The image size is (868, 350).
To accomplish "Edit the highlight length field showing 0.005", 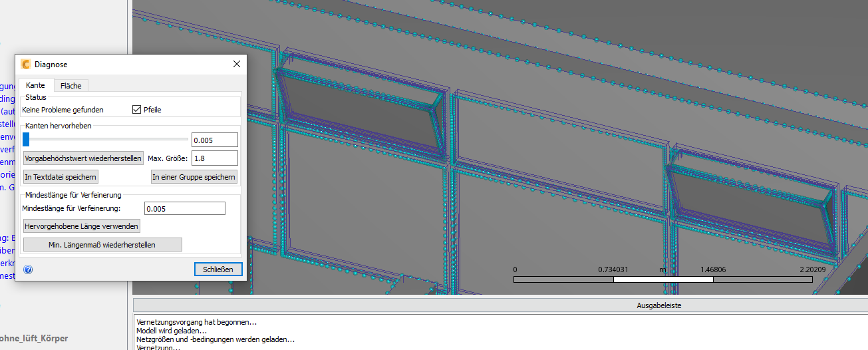I will coord(215,140).
